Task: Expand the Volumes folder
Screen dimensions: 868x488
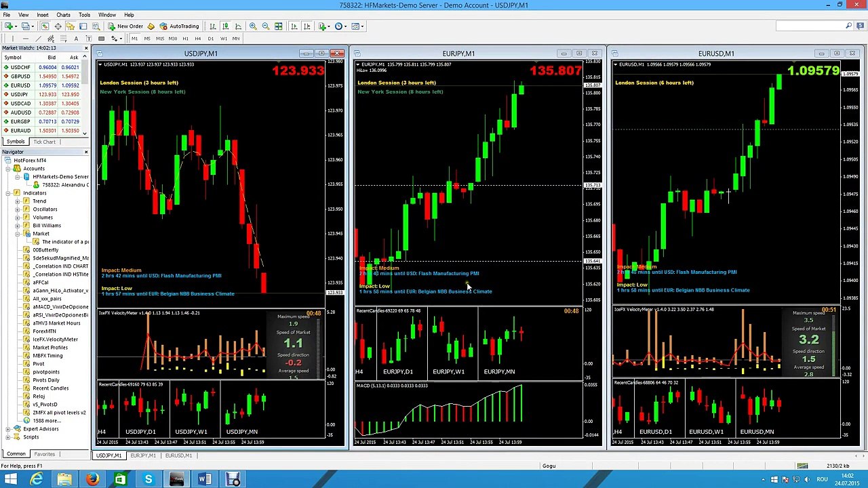Action: point(18,217)
